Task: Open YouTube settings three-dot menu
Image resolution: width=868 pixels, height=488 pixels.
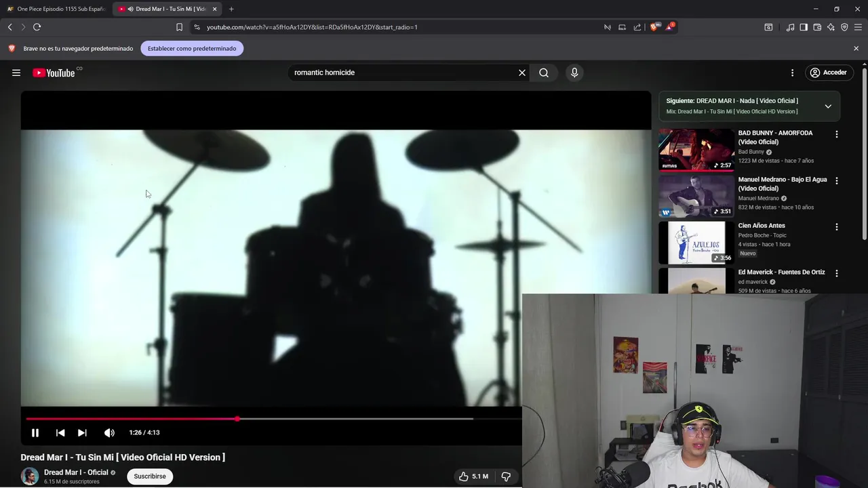Action: (x=792, y=73)
